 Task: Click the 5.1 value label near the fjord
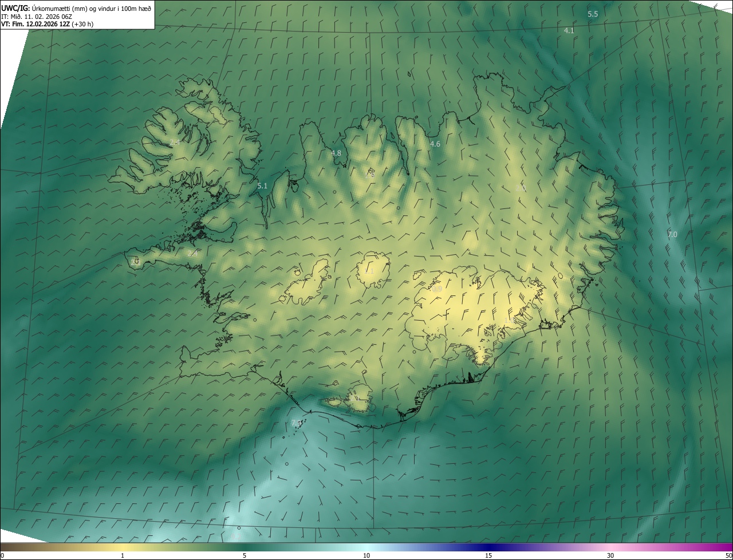pyautogui.click(x=262, y=186)
